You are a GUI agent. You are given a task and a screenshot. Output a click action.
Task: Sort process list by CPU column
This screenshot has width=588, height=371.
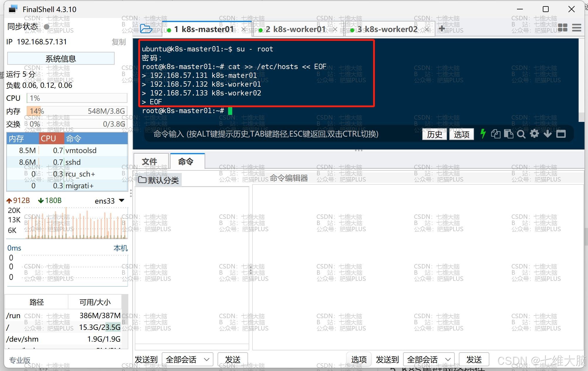[51, 138]
